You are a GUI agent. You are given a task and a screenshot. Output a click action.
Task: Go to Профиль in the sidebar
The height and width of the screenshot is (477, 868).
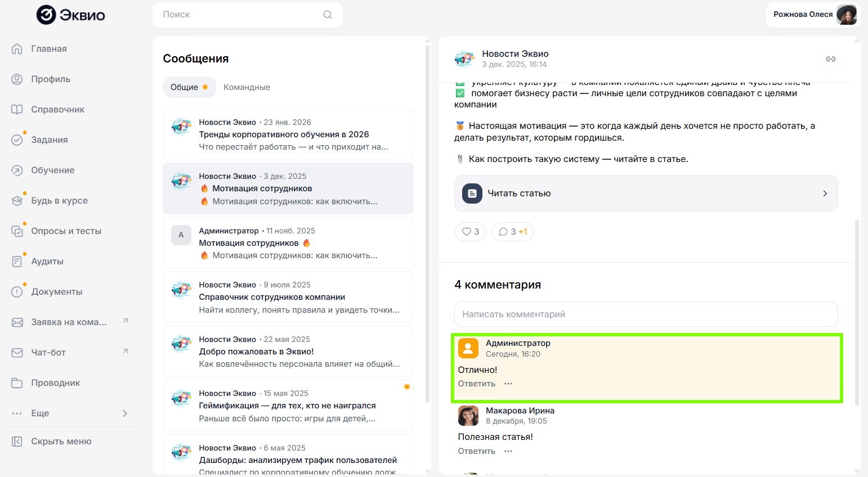[x=51, y=79]
